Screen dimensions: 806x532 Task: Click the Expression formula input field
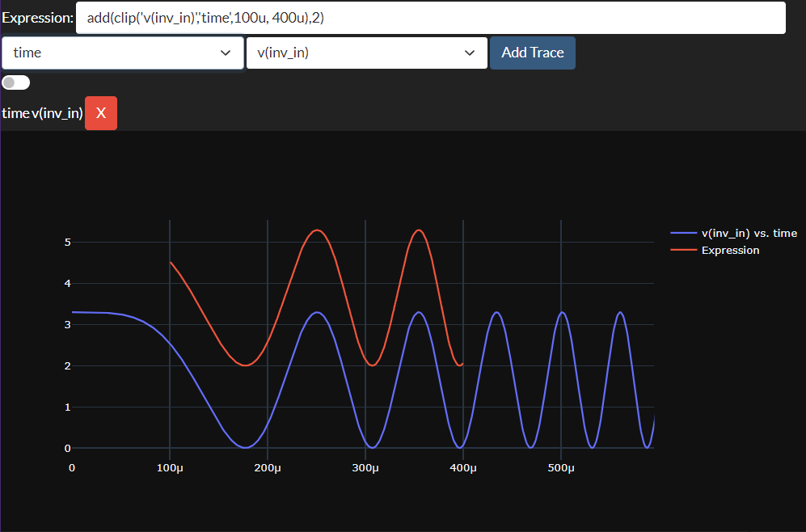click(x=430, y=18)
